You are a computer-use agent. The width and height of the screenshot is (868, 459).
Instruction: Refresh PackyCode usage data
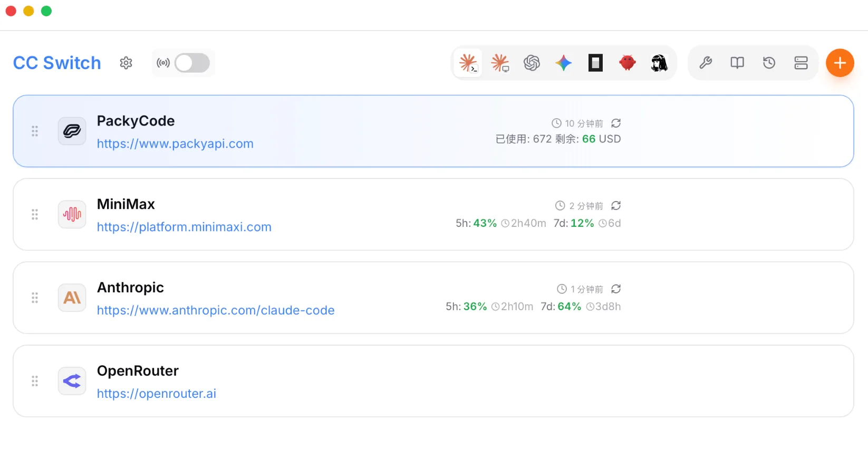pyautogui.click(x=616, y=123)
